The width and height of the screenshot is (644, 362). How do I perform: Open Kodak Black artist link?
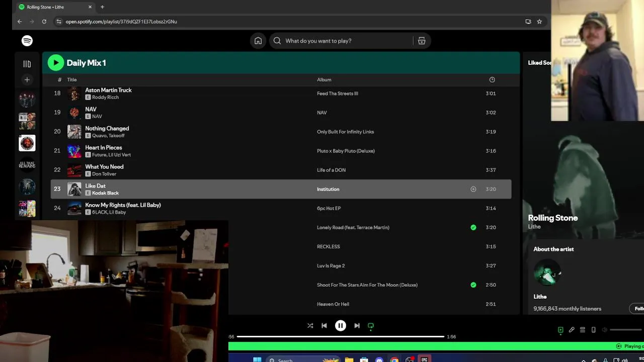(105, 193)
